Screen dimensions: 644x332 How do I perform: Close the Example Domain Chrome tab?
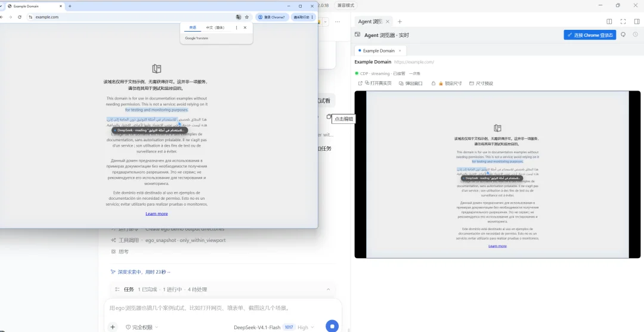(x=60, y=6)
